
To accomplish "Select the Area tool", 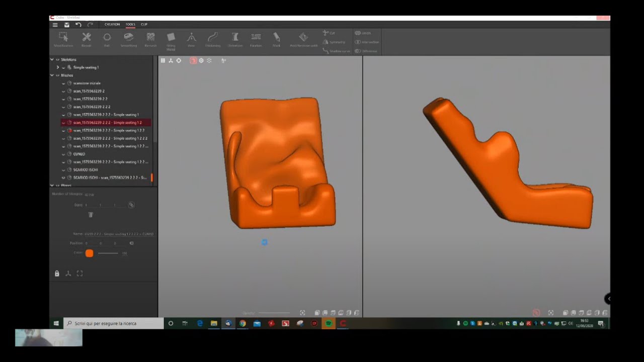I will [x=191, y=40].
